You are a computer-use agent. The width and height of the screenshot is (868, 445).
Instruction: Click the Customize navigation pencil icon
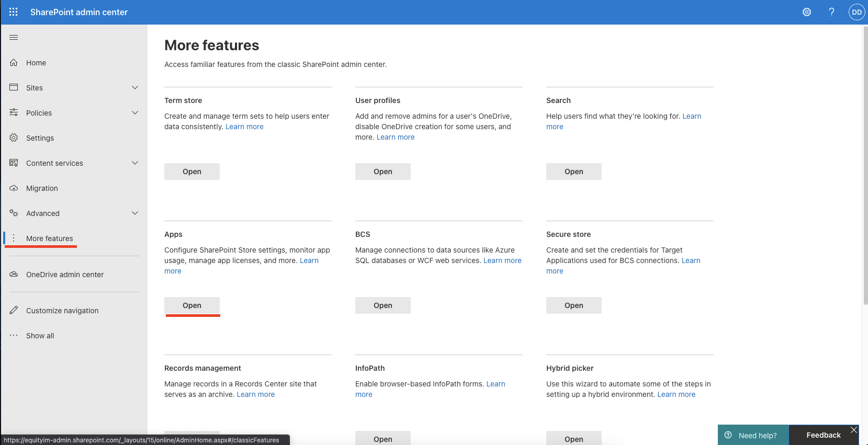pyautogui.click(x=14, y=311)
